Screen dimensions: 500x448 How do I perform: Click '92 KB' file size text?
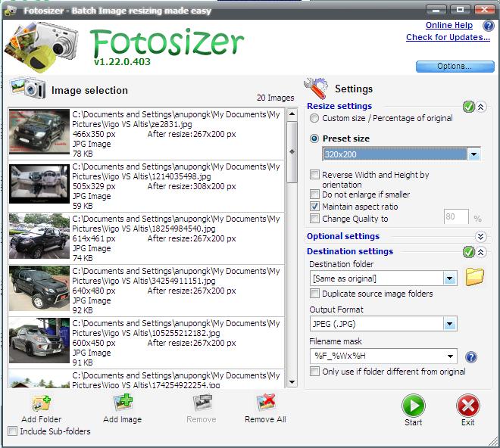tap(83, 310)
